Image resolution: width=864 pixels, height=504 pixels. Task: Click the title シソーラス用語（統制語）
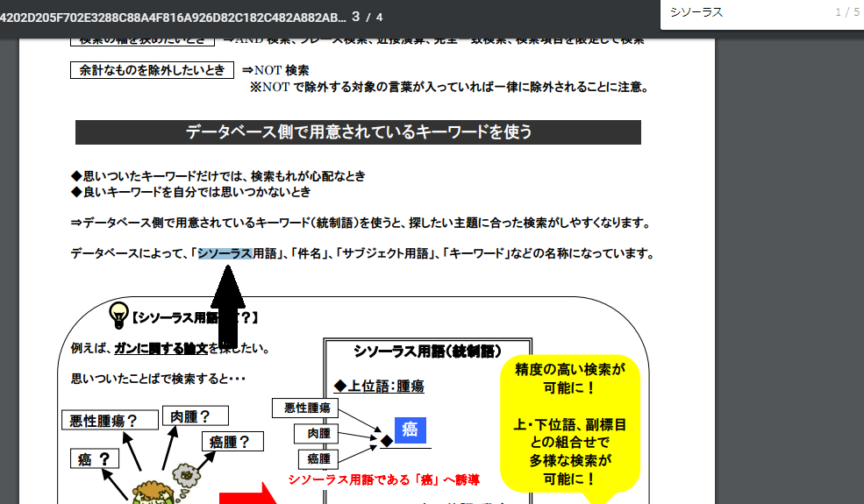[x=427, y=351]
